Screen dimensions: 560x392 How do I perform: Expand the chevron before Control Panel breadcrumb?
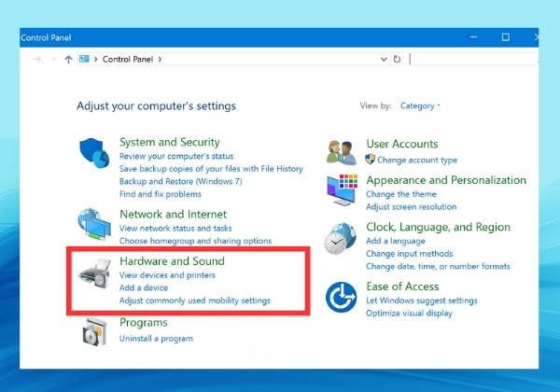(x=96, y=59)
